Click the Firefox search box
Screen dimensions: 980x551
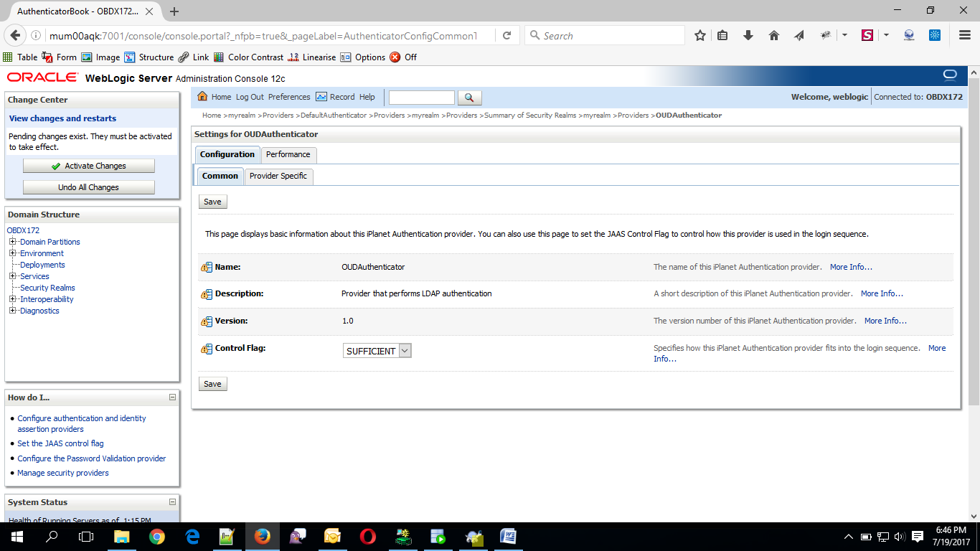pyautogui.click(x=605, y=35)
